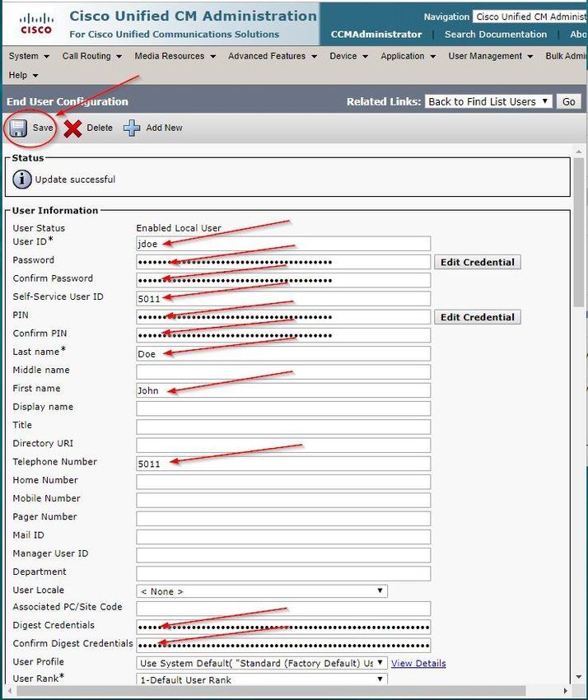
Task: Click the Pager Number field
Action: [x=283, y=518]
